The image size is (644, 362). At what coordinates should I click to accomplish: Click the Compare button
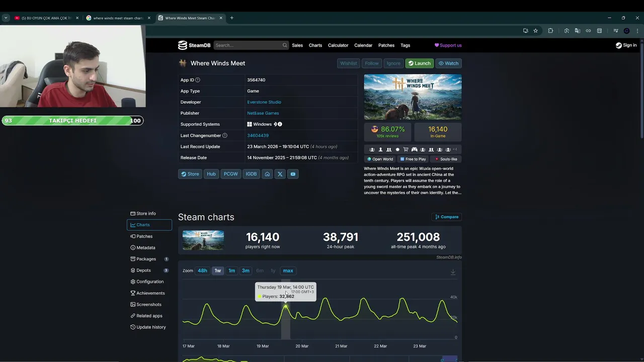(447, 217)
